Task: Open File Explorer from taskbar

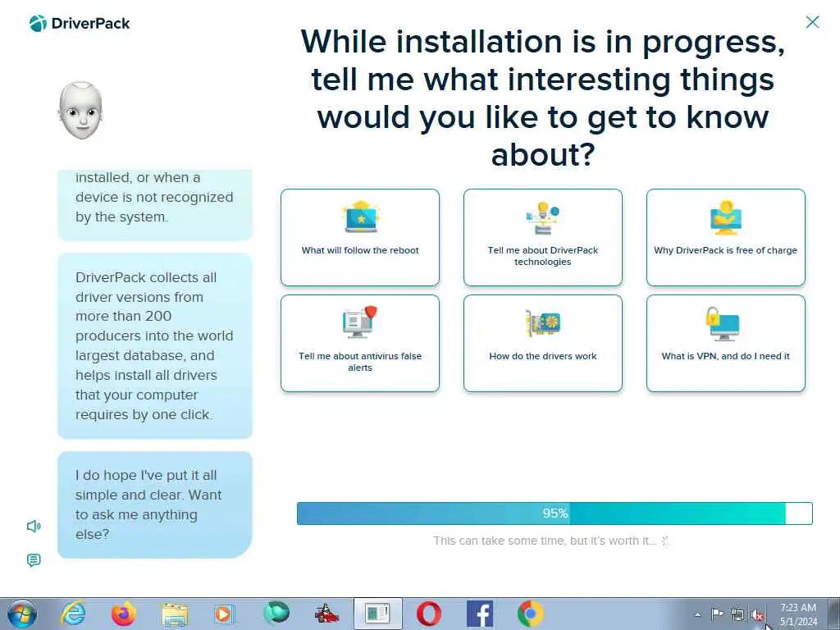Action: (175, 614)
